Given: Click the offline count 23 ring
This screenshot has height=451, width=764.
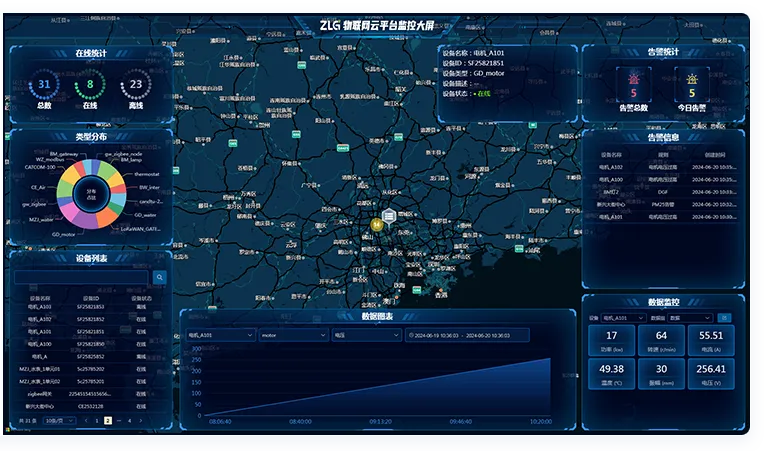Looking at the screenshot, I should pyautogui.click(x=136, y=85).
